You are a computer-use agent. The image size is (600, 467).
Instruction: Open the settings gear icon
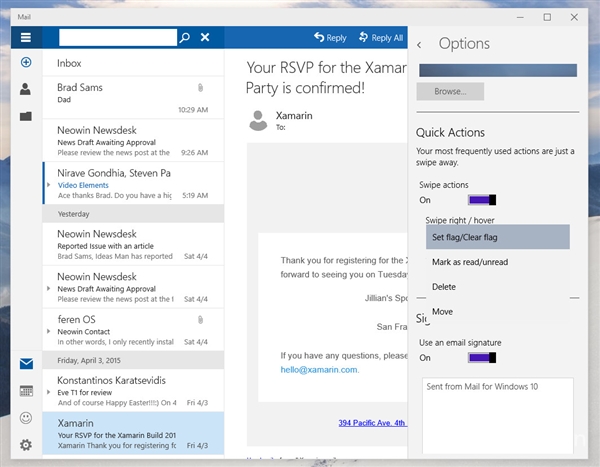[x=26, y=445]
